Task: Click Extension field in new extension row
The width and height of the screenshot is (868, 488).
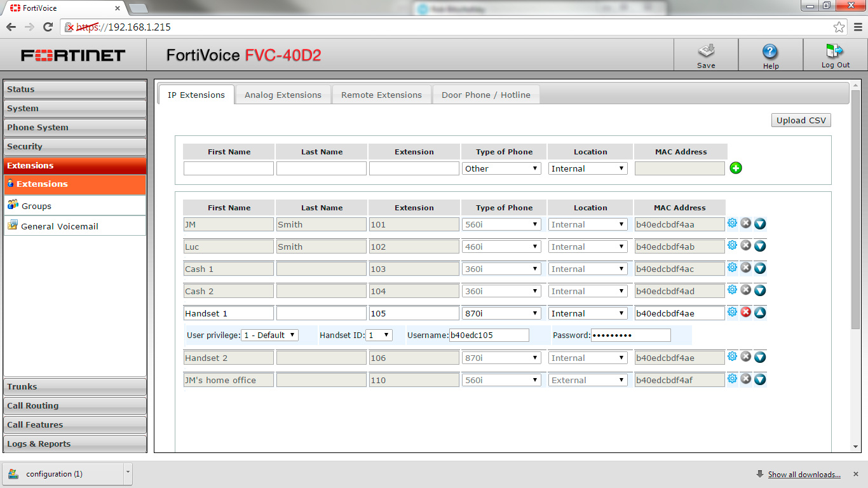Action: pyautogui.click(x=414, y=168)
